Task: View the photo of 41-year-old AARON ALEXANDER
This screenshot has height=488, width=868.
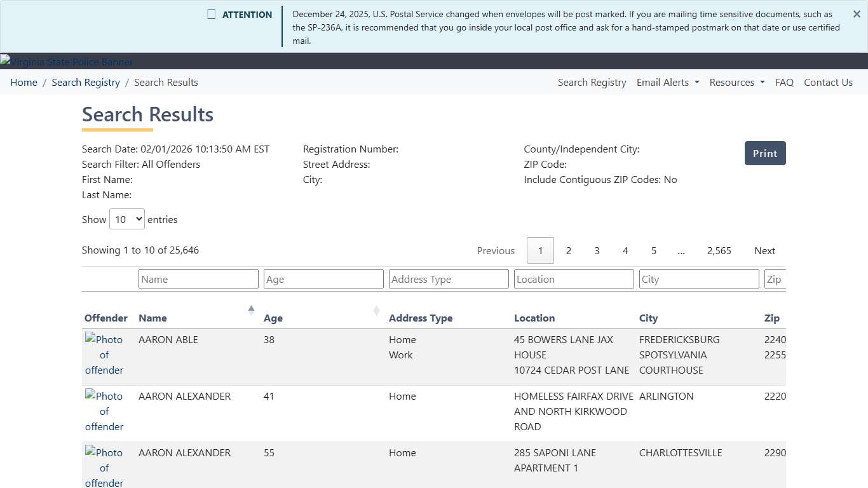Action: tap(104, 411)
